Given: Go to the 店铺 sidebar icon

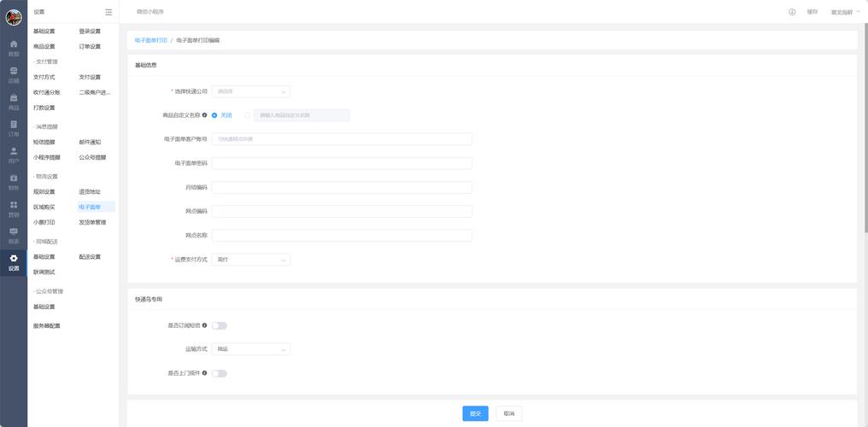Looking at the screenshot, I should (x=14, y=74).
